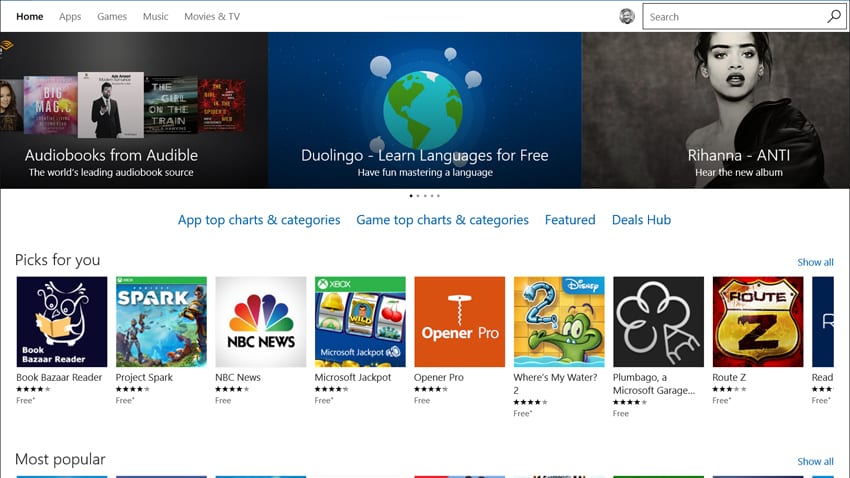Viewport: 850px width, 478px height.
Task: Click the Project Spark title text
Action: click(144, 377)
